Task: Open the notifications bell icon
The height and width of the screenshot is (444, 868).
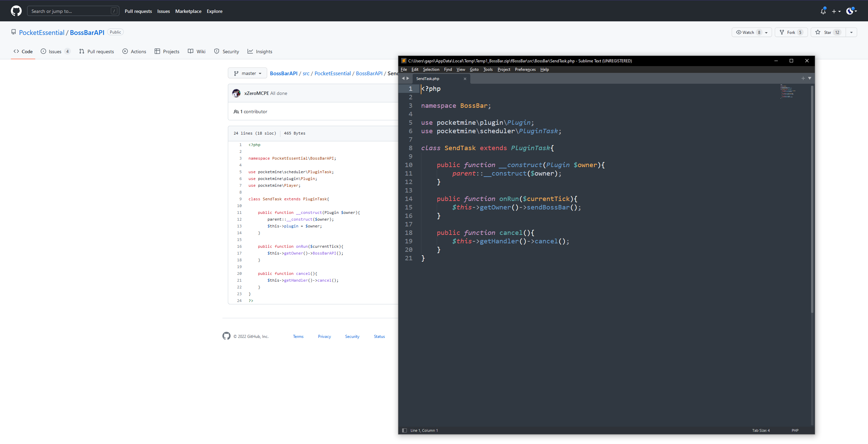Action: coord(823,11)
